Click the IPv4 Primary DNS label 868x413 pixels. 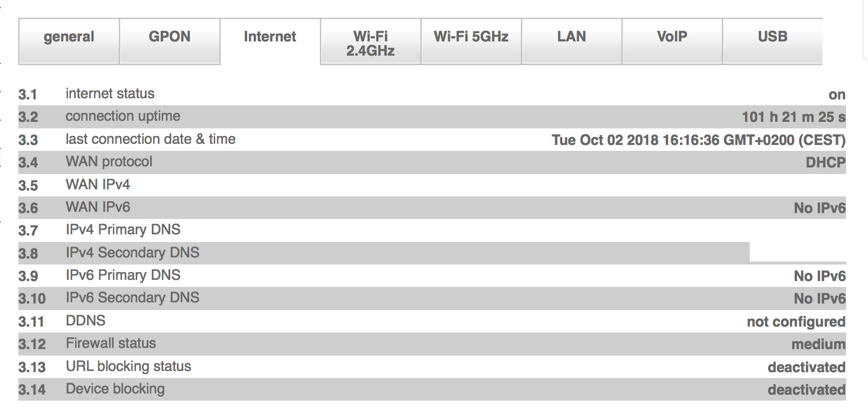pos(123,230)
